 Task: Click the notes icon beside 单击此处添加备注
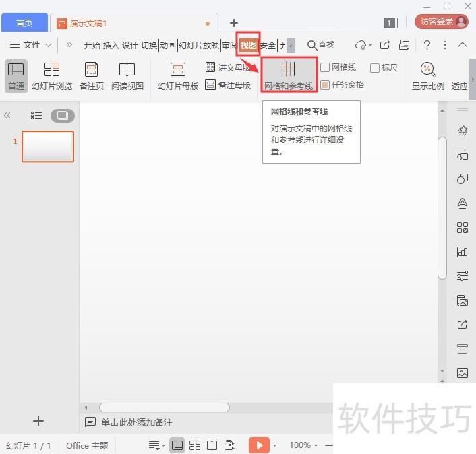point(90,422)
